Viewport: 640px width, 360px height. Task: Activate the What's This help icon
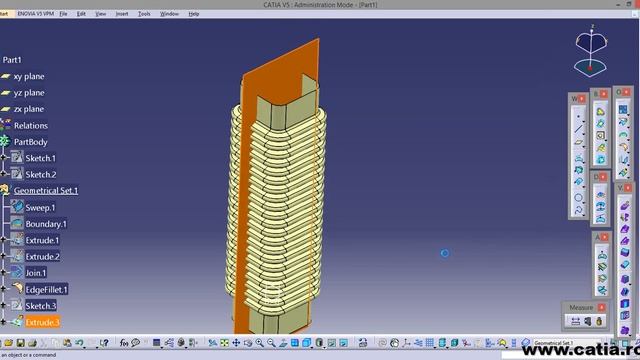pyautogui.click(x=104, y=343)
